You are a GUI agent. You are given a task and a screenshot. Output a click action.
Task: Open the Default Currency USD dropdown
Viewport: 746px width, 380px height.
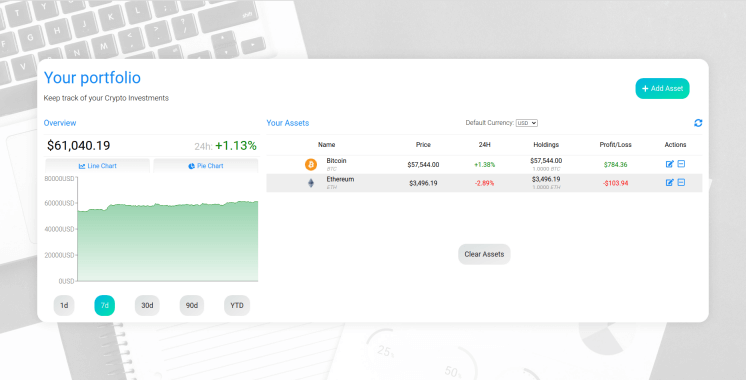527,123
